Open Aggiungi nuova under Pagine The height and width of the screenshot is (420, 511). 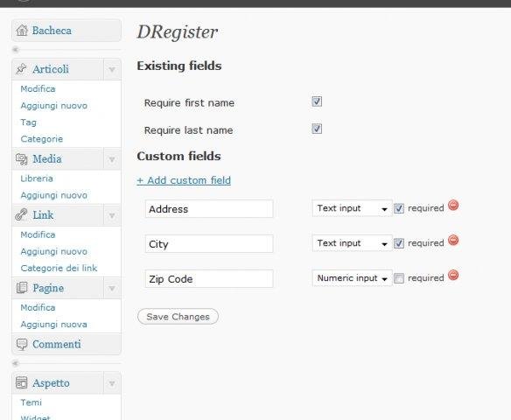(53, 325)
